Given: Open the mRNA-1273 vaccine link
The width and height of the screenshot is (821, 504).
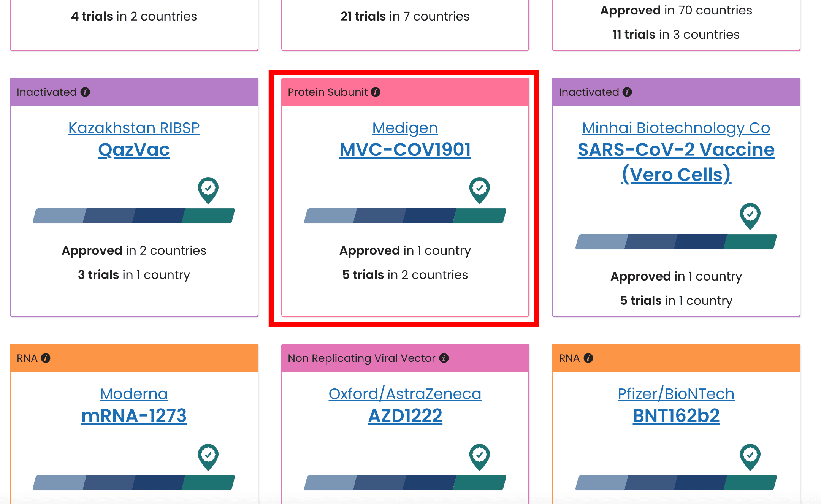Looking at the screenshot, I should coord(134,416).
